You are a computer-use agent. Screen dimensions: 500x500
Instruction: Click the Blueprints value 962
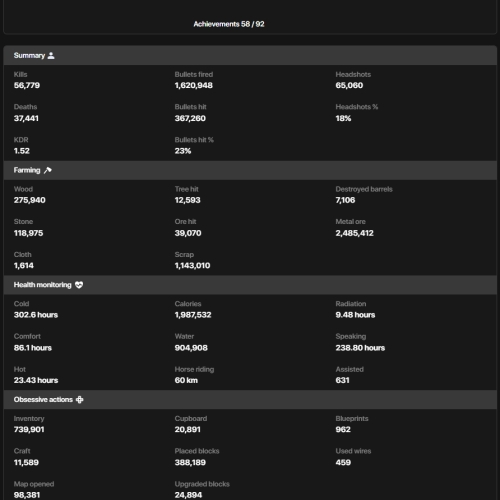(343, 429)
